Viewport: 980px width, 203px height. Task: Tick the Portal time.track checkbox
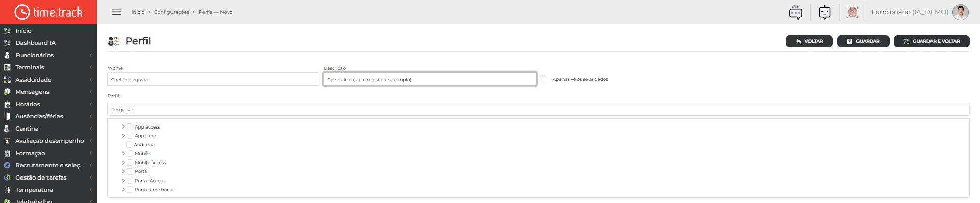pos(130,190)
